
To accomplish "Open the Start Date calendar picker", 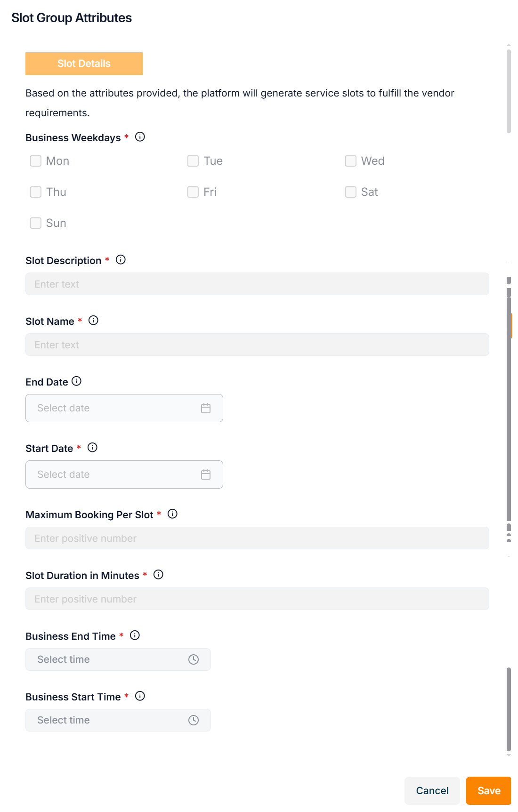I will click(x=205, y=474).
